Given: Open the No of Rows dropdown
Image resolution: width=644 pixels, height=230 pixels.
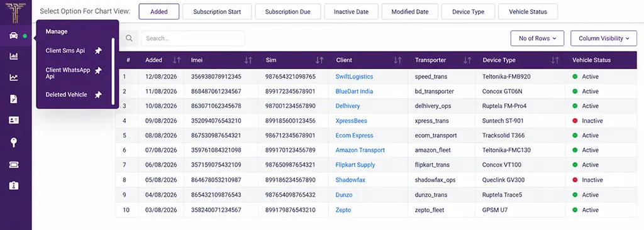Looking at the screenshot, I should coord(537,38).
